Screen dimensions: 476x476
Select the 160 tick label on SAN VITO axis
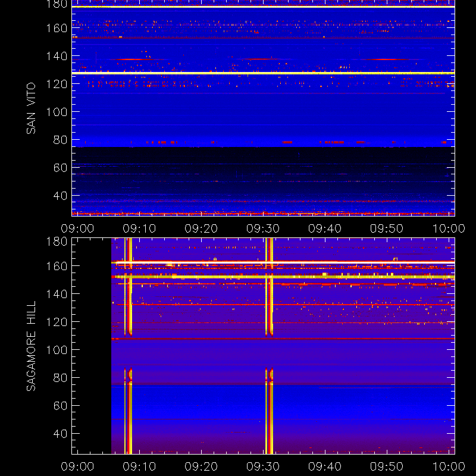click(57, 28)
